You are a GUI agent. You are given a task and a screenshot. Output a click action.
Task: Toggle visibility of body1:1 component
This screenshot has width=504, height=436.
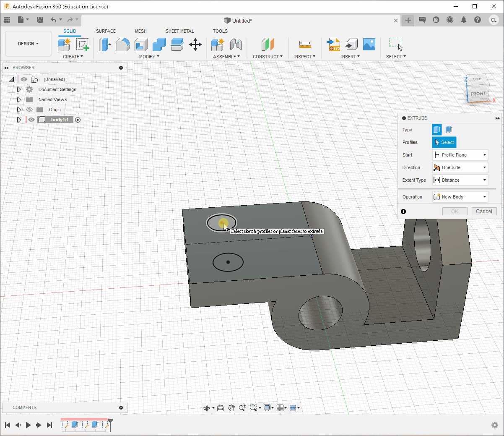click(x=31, y=120)
